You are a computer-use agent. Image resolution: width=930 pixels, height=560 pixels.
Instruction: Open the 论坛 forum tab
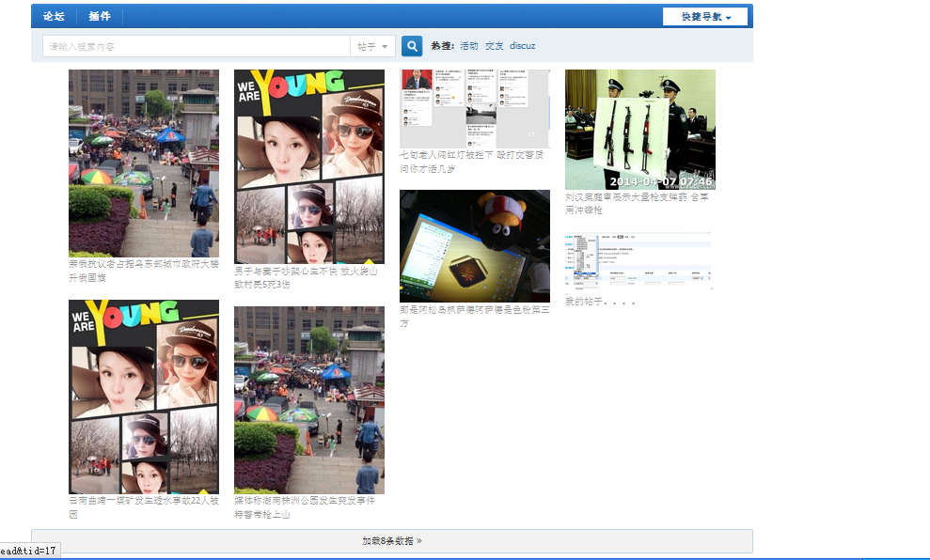click(54, 17)
